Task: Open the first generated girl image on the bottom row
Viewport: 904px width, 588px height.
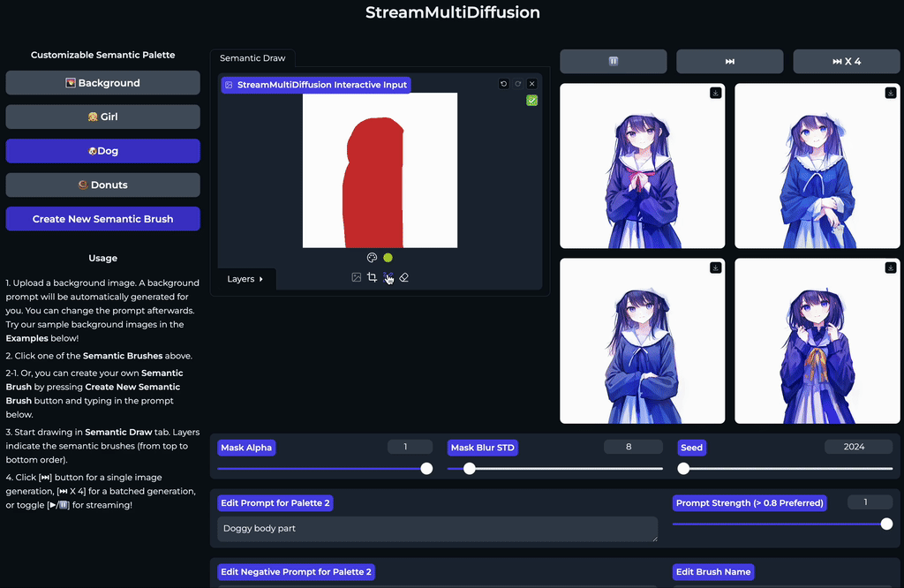Action: (x=643, y=342)
